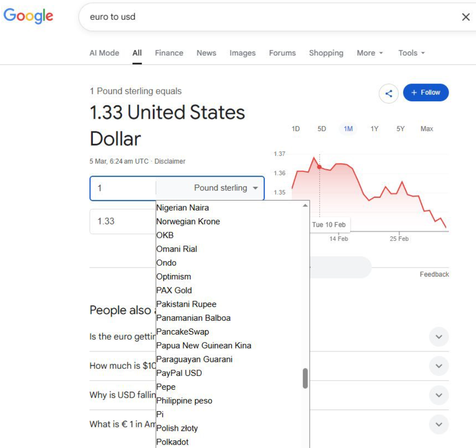Viewport: 476px width, 448px height.
Task: Clear the search box with X icon
Action: pos(466,17)
